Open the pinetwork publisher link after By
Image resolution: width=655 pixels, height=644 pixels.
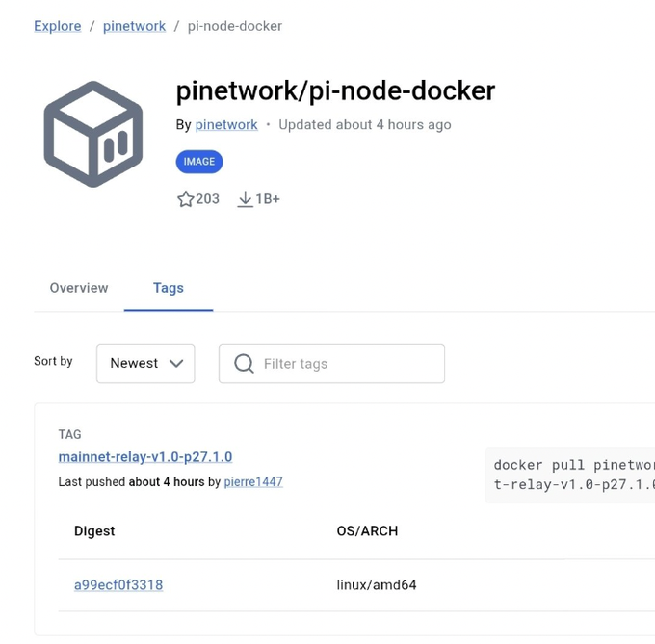[226, 125]
